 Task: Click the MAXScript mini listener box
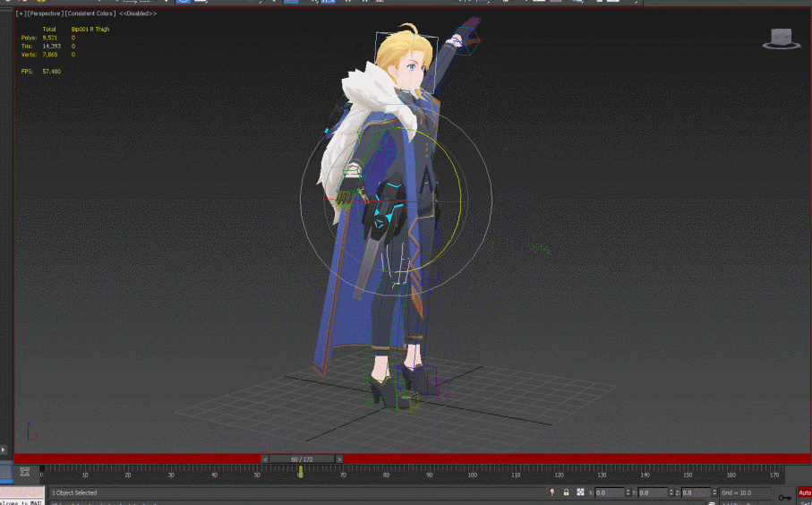pos(21,496)
